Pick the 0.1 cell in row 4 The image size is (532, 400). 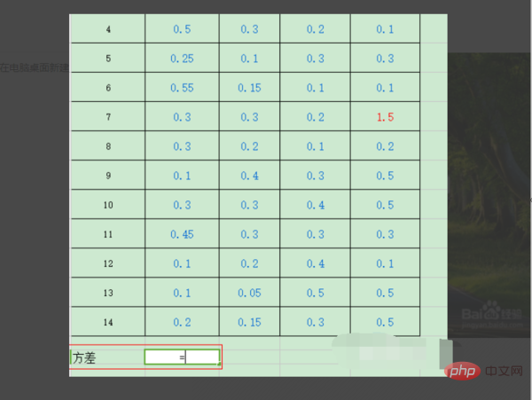[385, 28]
